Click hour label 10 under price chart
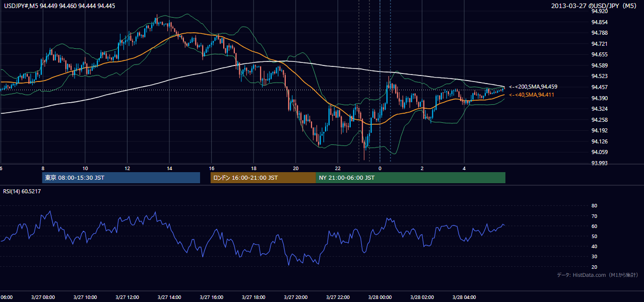This screenshot has height=302, width=644. click(85, 168)
